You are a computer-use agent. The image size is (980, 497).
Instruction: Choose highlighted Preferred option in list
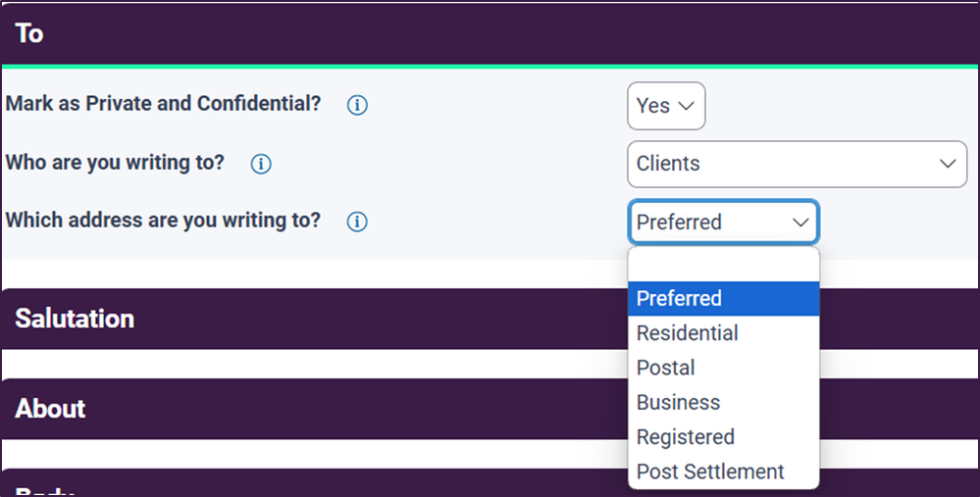click(724, 298)
